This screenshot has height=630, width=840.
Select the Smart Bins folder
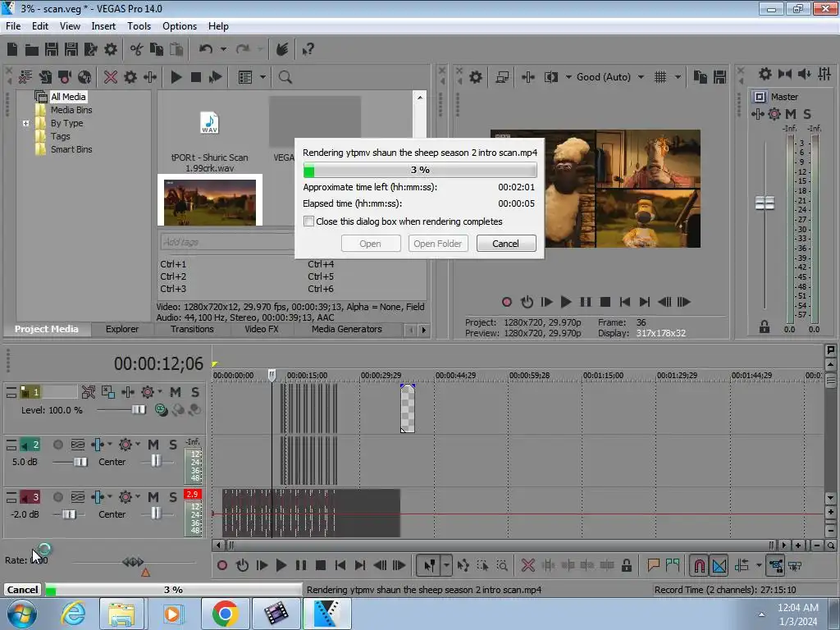click(71, 149)
